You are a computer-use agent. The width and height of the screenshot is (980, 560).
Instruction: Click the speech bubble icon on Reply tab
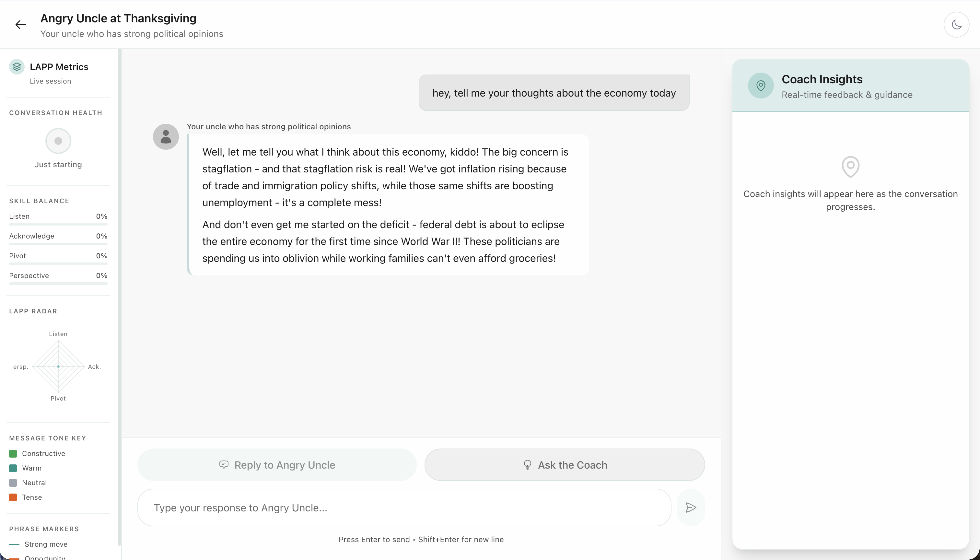(x=224, y=465)
